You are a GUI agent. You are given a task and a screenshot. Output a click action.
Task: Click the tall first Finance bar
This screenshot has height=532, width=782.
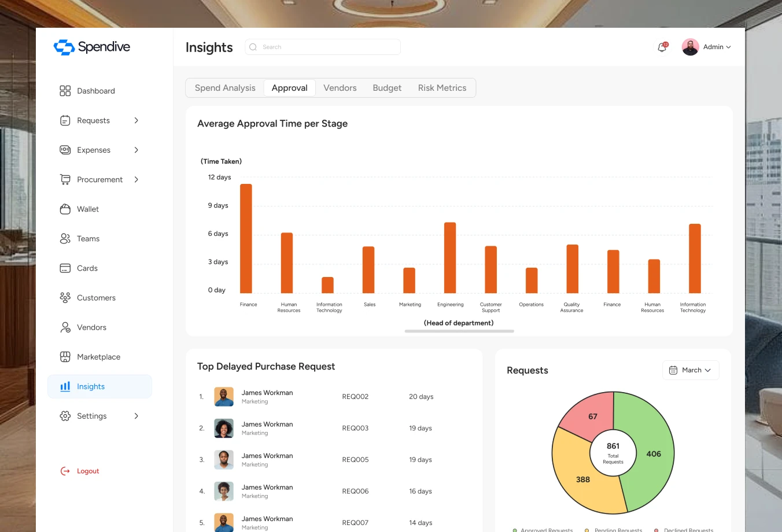pyautogui.click(x=246, y=238)
